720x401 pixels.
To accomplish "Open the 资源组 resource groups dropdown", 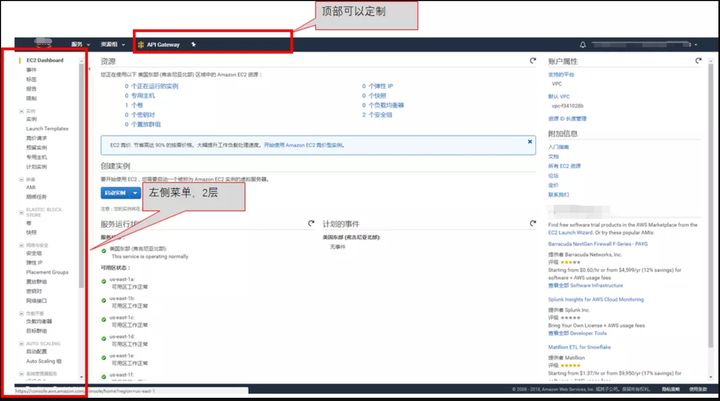I will [112, 45].
